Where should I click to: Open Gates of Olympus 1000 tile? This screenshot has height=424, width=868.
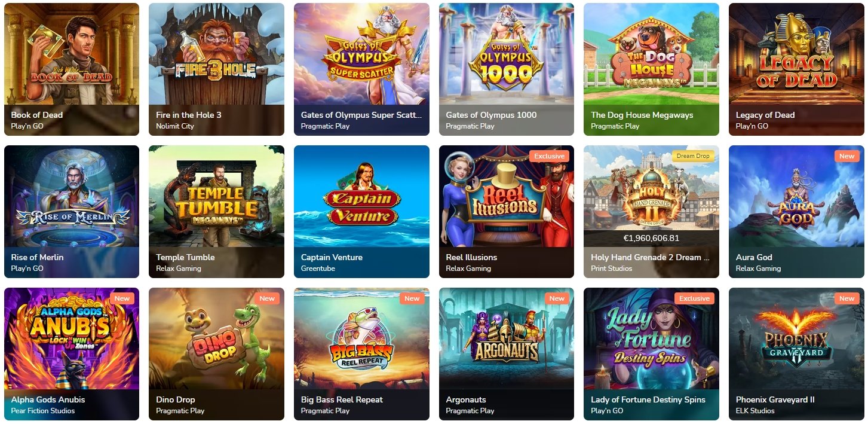[507, 69]
